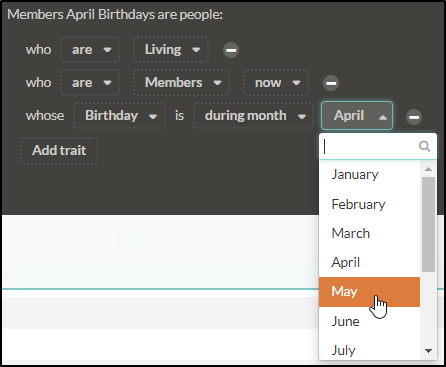Screen dimensions: 446x367
Task: Select February from the month list
Action: [x=369, y=204]
